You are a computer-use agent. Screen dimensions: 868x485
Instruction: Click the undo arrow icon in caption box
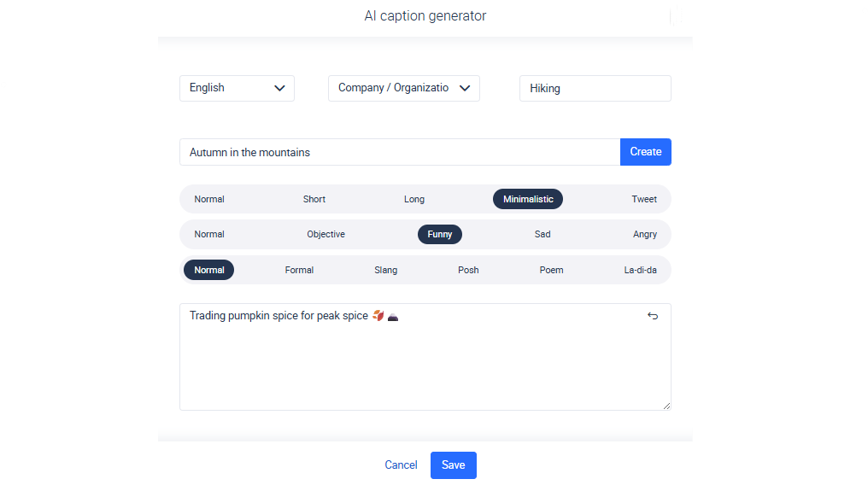(653, 316)
